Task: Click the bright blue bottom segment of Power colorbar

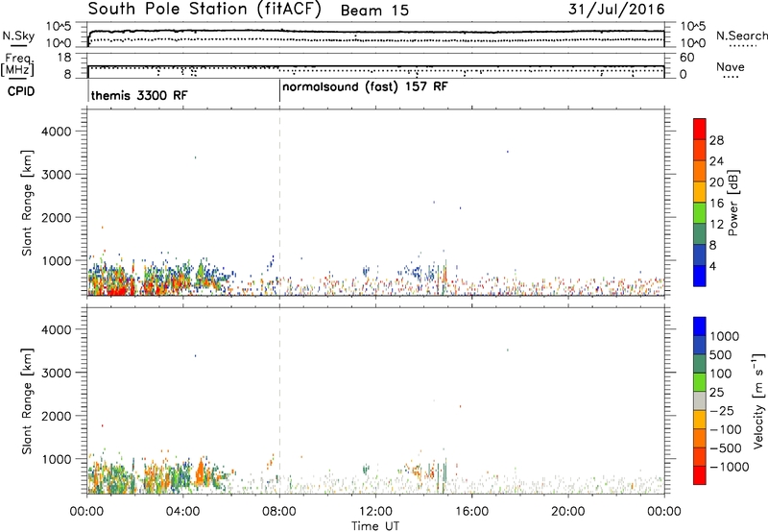Action: point(700,276)
